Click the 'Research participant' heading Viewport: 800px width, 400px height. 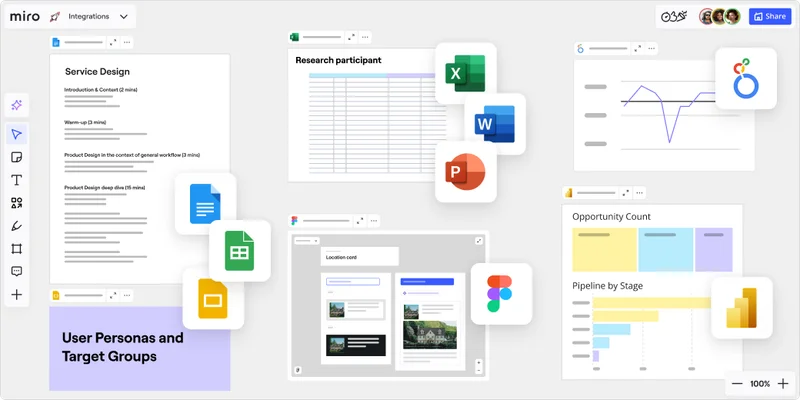coord(338,60)
